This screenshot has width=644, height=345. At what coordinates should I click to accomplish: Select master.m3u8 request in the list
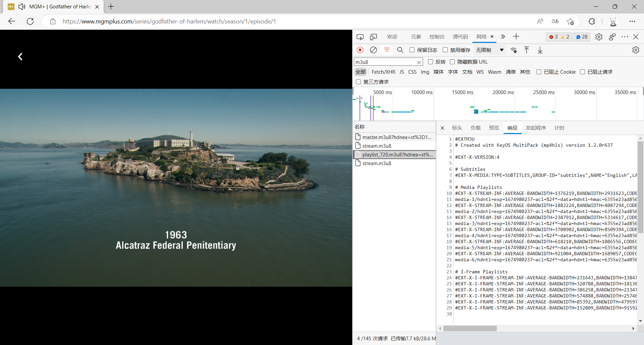click(396, 137)
